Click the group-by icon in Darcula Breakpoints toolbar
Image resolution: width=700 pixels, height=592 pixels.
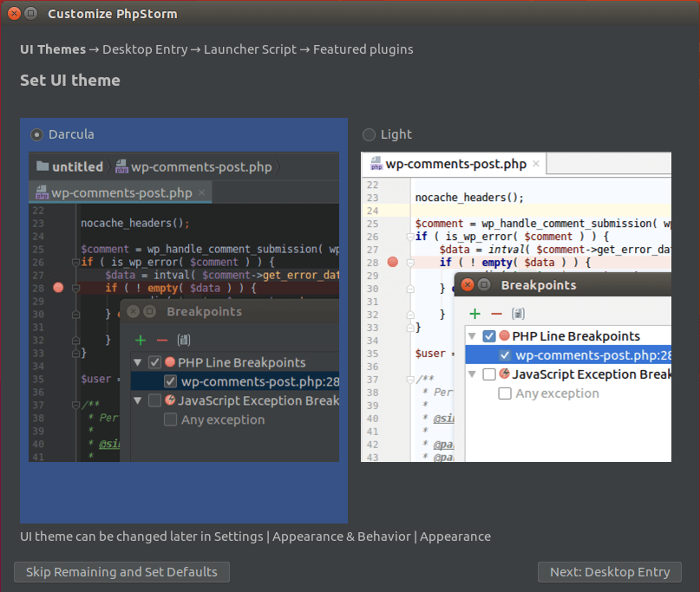coord(183,341)
